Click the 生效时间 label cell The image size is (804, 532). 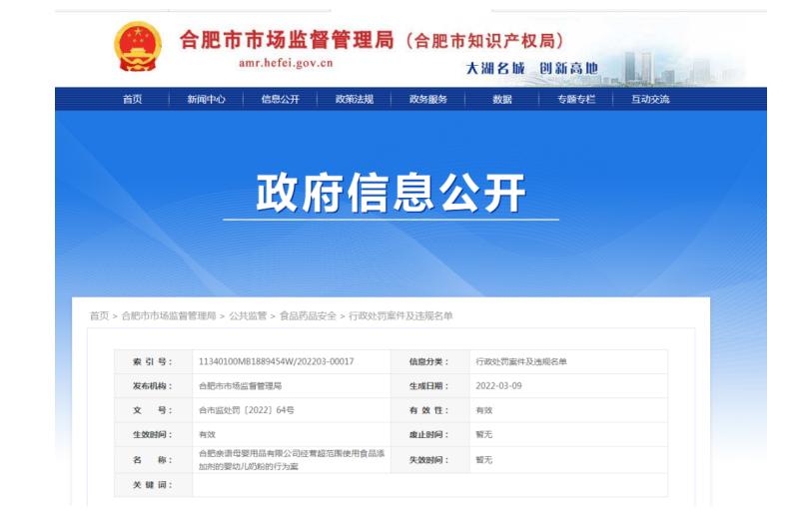(x=154, y=434)
